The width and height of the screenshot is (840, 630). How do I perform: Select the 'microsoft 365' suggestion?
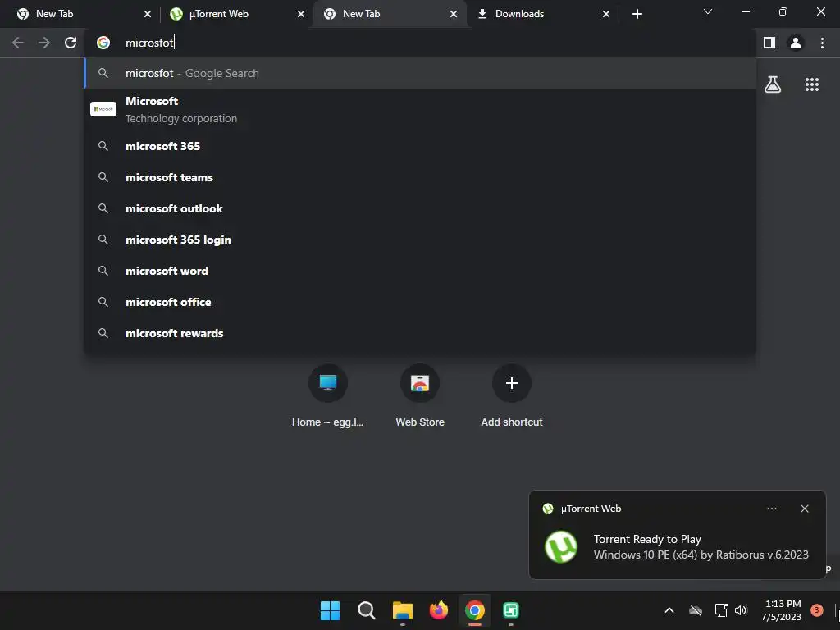[420, 146]
